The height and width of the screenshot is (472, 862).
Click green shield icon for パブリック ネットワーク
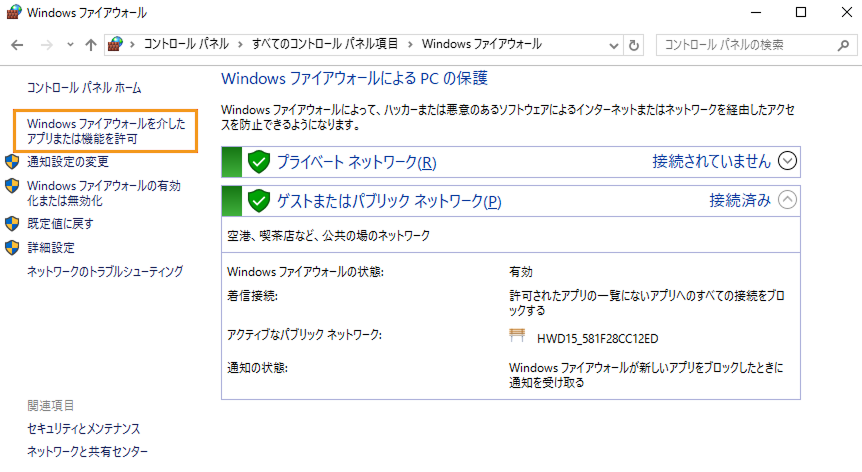tap(259, 201)
